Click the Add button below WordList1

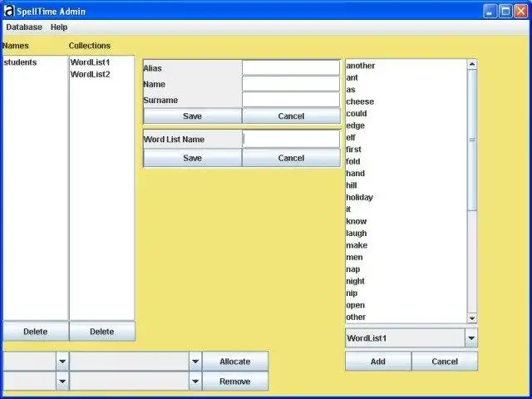(x=378, y=362)
